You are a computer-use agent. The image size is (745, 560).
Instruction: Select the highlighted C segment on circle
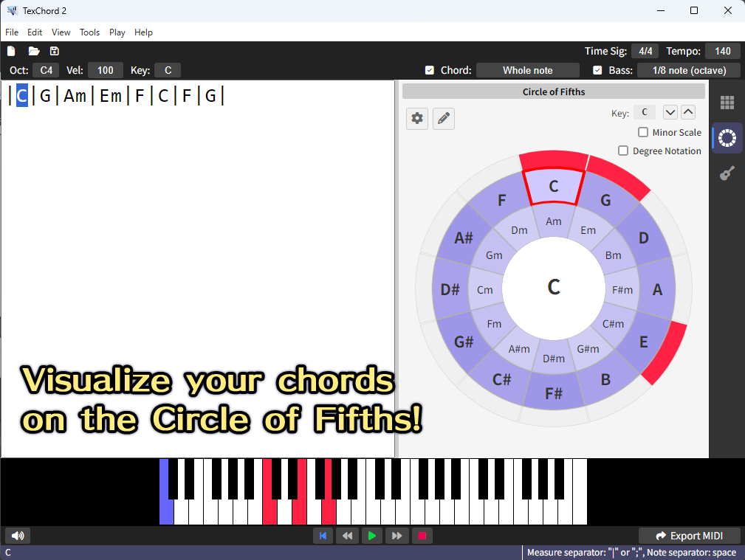point(554,186)
